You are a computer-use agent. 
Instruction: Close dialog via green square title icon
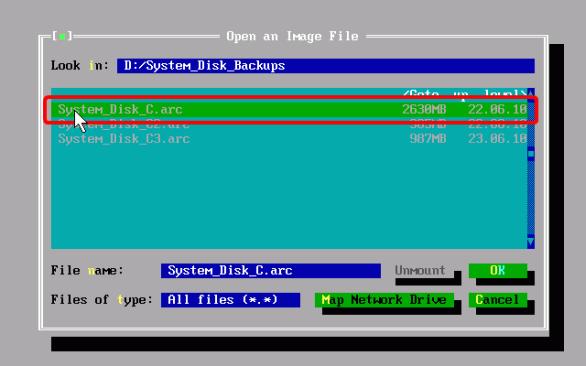[x=62, y=36]
